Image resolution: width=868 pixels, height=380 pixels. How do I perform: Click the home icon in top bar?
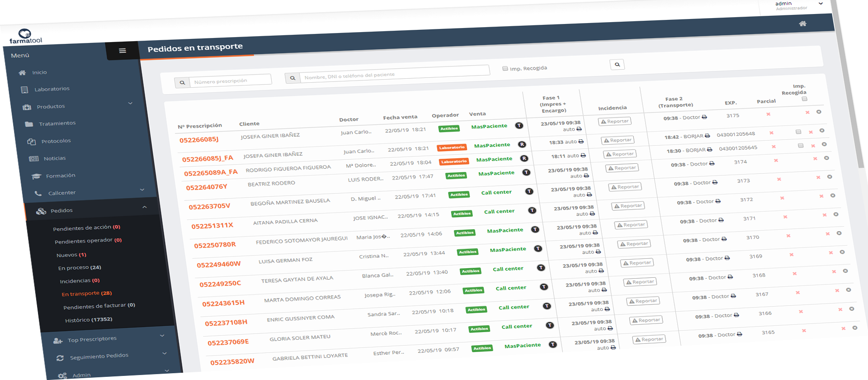coord(802,24)
